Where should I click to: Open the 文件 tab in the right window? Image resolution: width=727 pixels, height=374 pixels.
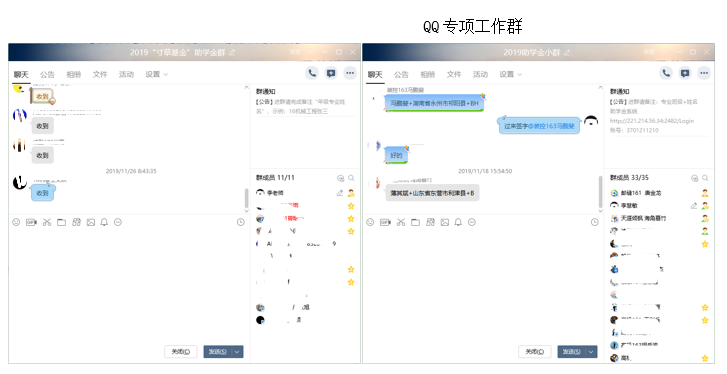pyautogui.click(x=454, y=74)
